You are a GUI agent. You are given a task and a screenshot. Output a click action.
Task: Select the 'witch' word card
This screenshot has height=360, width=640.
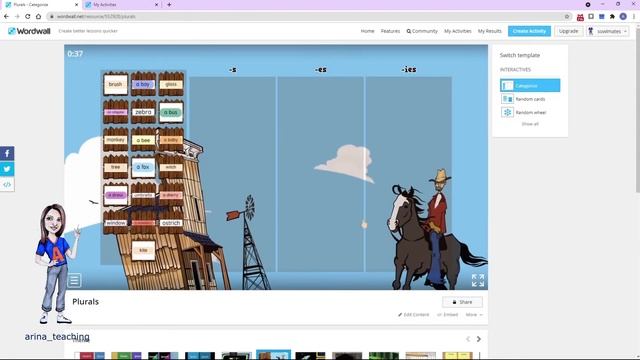(171, 167)
